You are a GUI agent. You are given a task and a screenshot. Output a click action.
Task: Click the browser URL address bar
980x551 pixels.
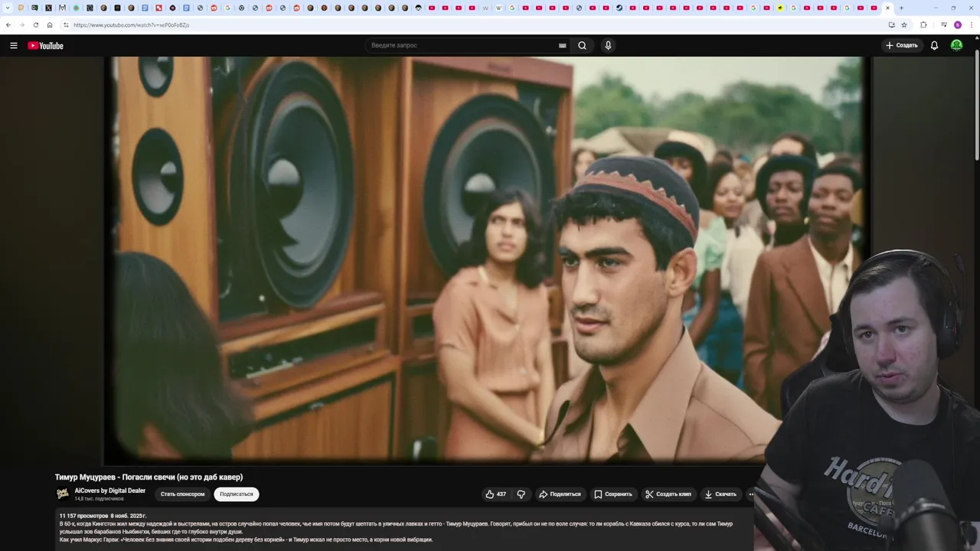(x=475, y=24)
